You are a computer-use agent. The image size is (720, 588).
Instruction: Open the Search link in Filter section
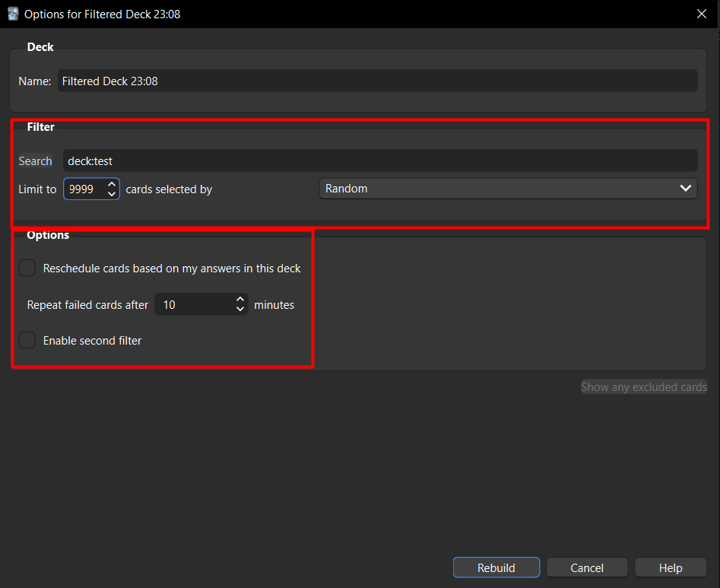36,161
